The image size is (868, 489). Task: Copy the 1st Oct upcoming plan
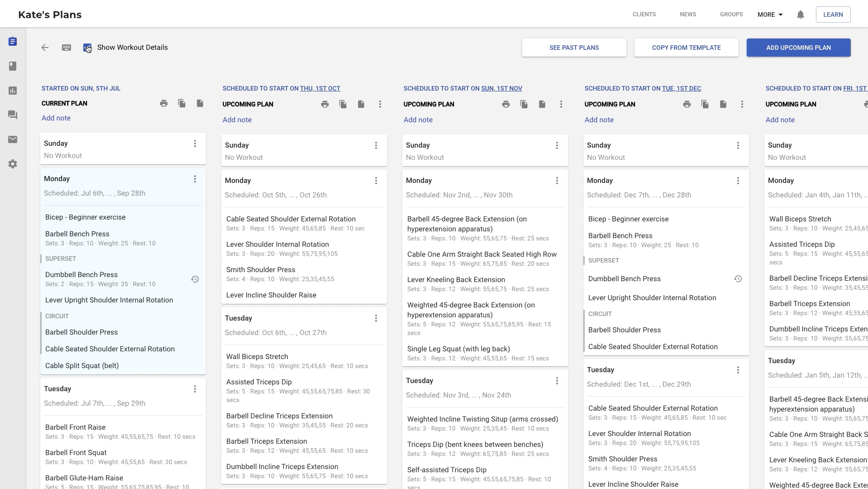[343, 104]
